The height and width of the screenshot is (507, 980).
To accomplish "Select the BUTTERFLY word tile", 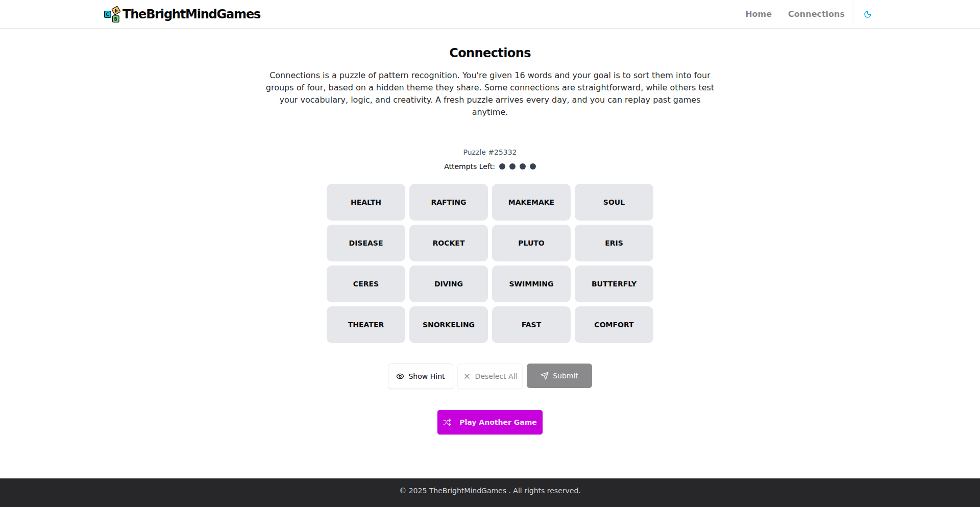I will pyautogui.click(x=614, y=284).
